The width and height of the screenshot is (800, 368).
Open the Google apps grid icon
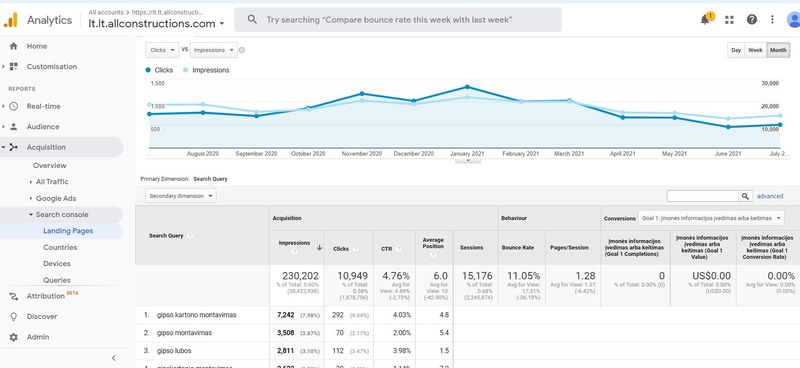pyautogui.click(x=730, y=19)
